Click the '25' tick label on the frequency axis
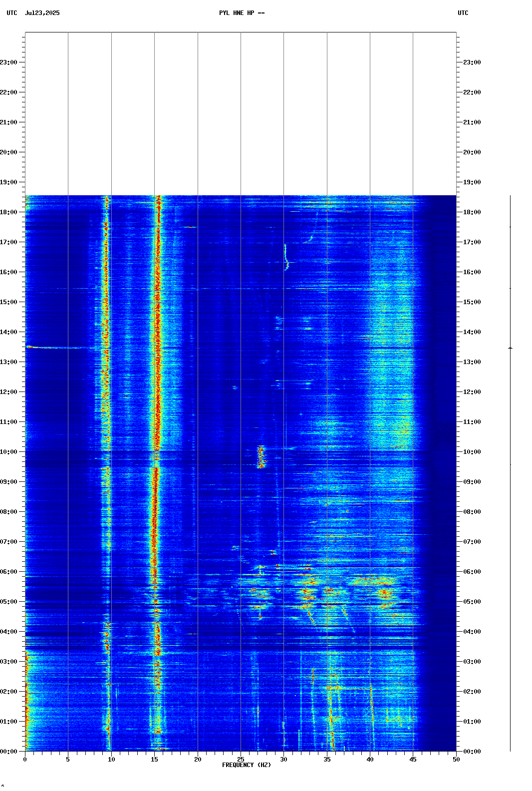 click(241, 760)
